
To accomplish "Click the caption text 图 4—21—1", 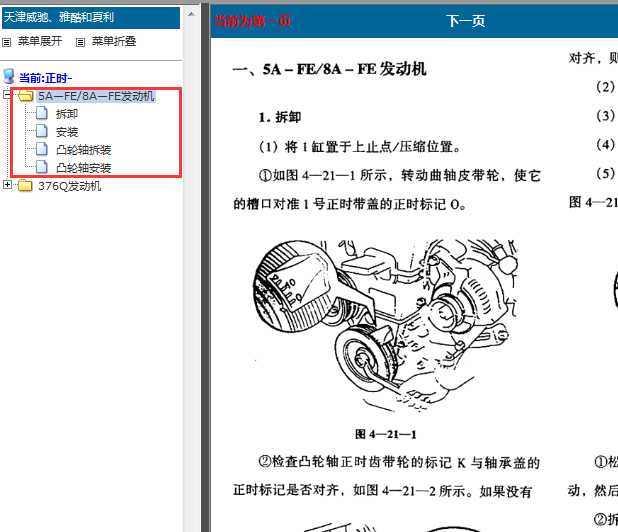I will pyautogui.click(x=385, y=434).
